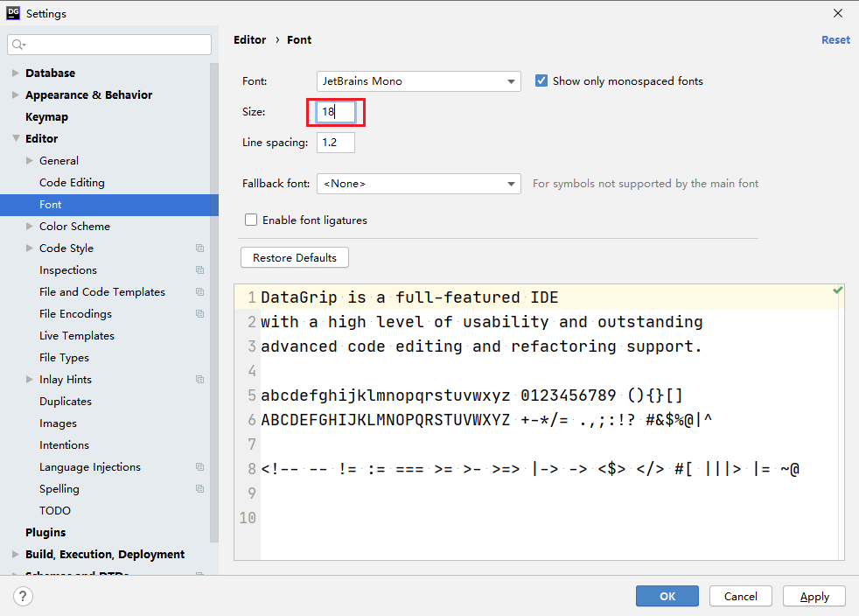Click the icon beside File and Code Templates

click(x=200, y=292)
